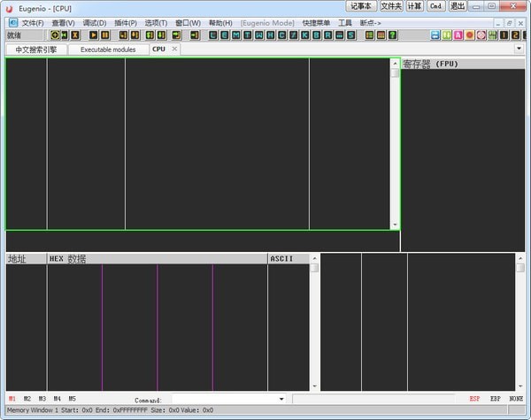Open the 插件(P) menu
531x420 pixels.
coord(126,22)
